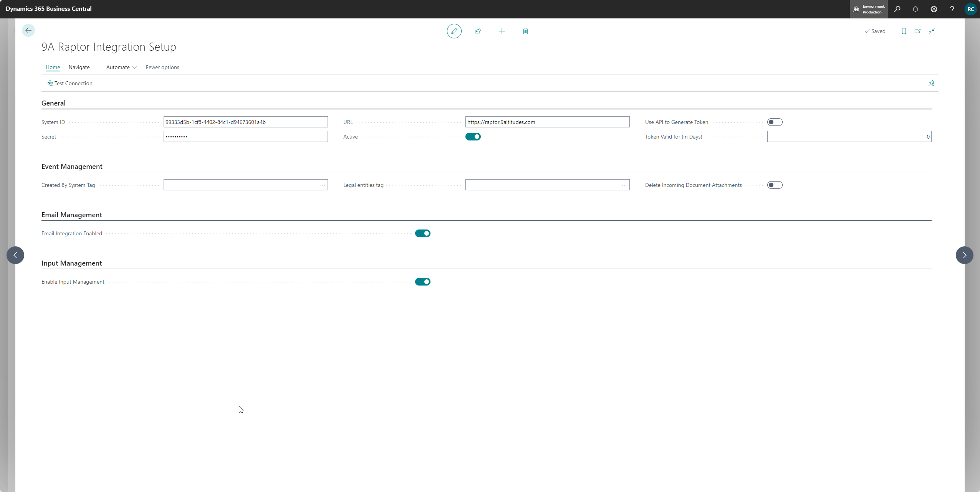Open the search magnifier icon
This screenshot has width=980, height=492.
tap(897, 9)
